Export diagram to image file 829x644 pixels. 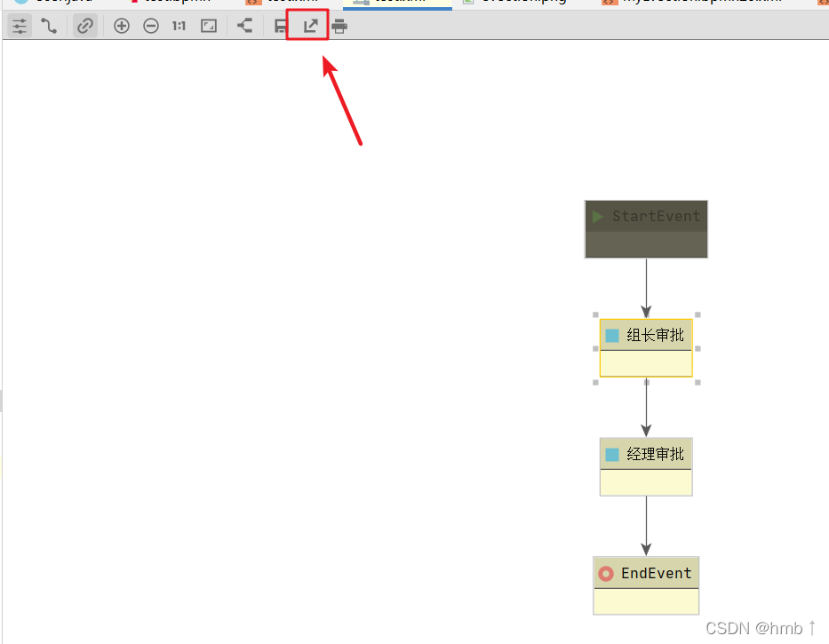(x=310, y=26)
